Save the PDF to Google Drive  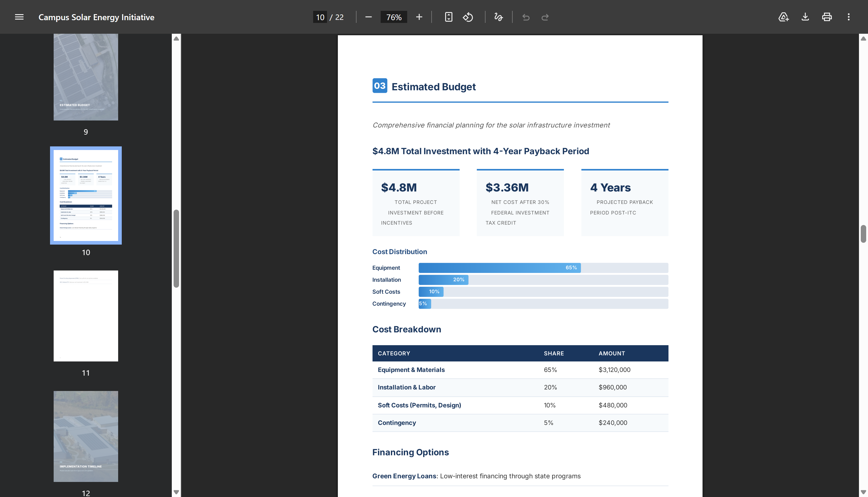(x=783, y=17)
